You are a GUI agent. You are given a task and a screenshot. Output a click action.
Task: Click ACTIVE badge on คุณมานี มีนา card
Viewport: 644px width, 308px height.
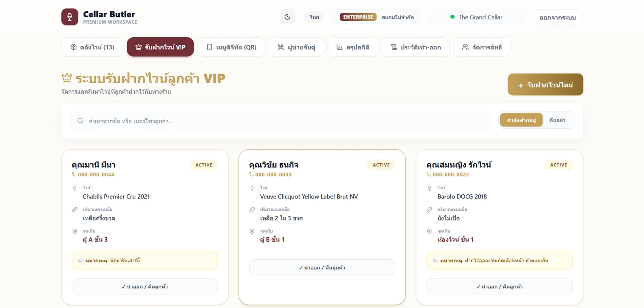pos(204,165)
